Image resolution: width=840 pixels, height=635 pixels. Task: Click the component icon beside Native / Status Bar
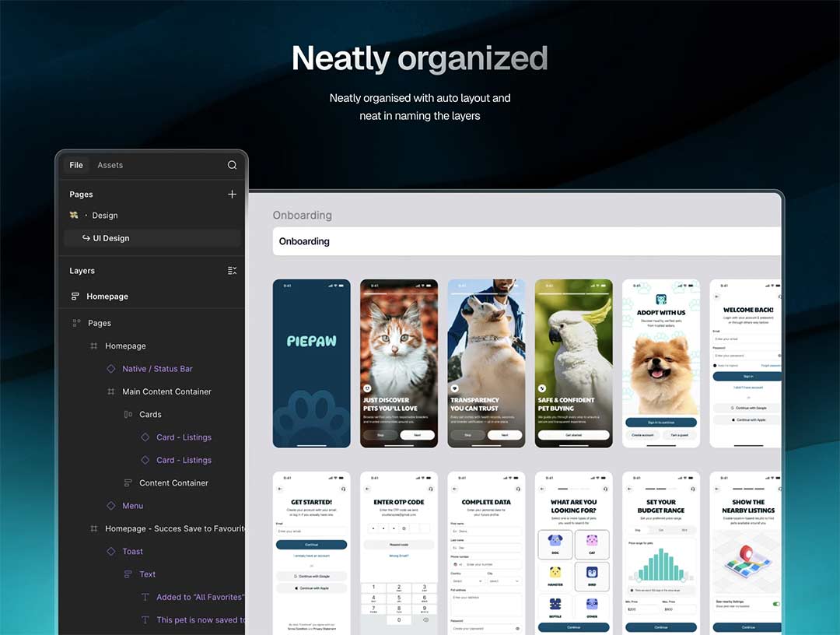[110, 369]
